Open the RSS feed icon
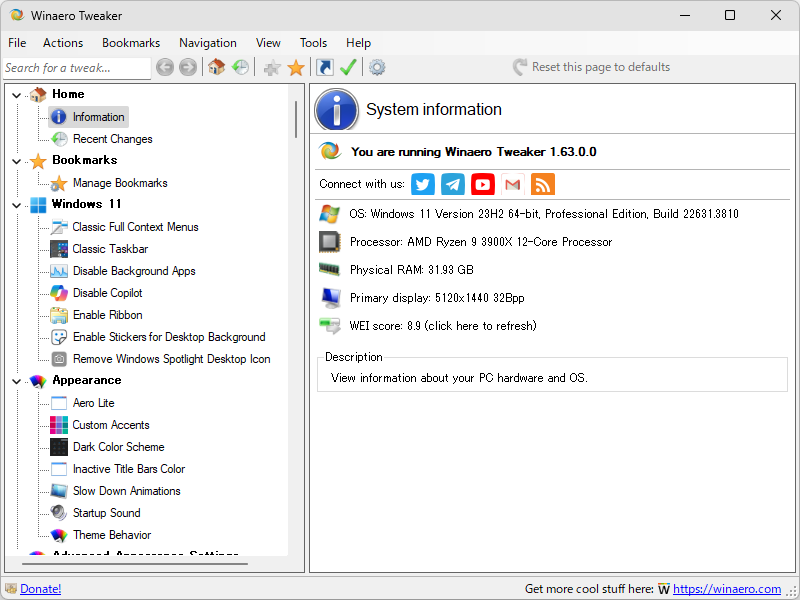This screenshot has width=800, height=600. 542,184
